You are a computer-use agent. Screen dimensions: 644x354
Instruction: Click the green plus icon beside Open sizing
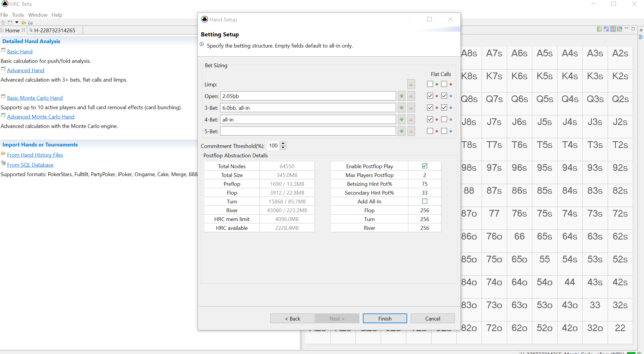(402, 96)
